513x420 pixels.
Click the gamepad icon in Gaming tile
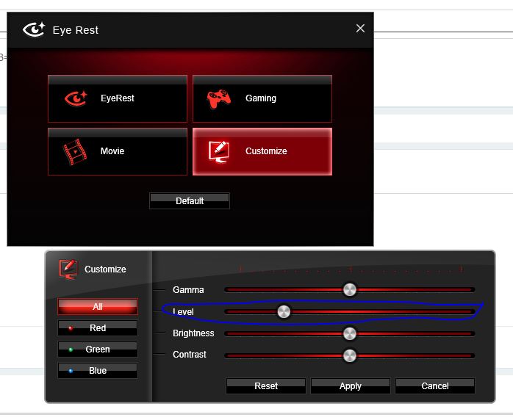pyautogui.click(x=218, y=98)
